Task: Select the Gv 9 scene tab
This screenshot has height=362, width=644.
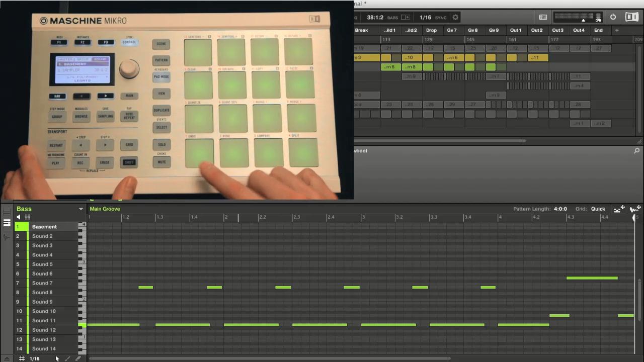Action: (494, 30)
